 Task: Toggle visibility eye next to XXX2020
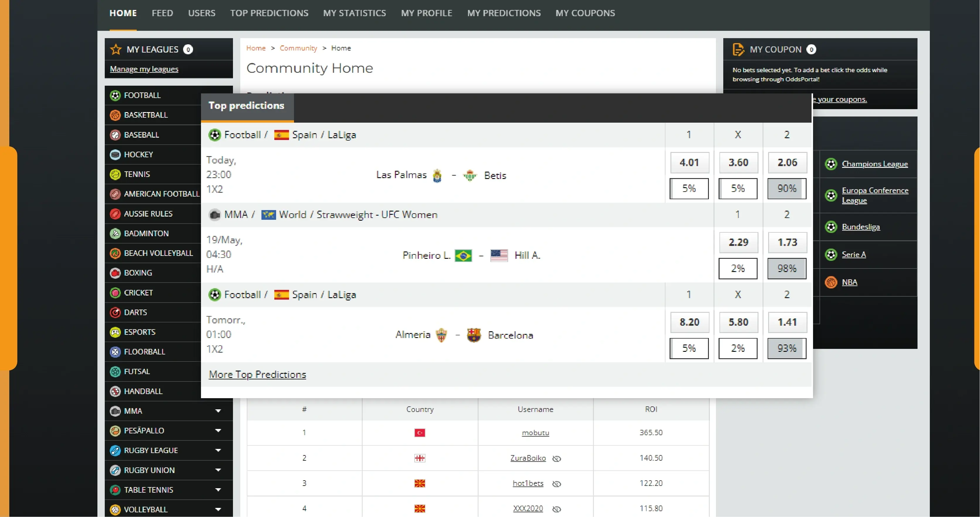pos(557,508)
